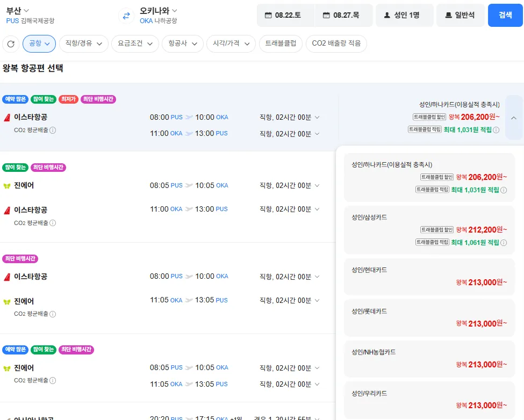This screenshot has width=524, height=420.
Task: Click the refresh filters icon
Action: (x=11, y=44)
